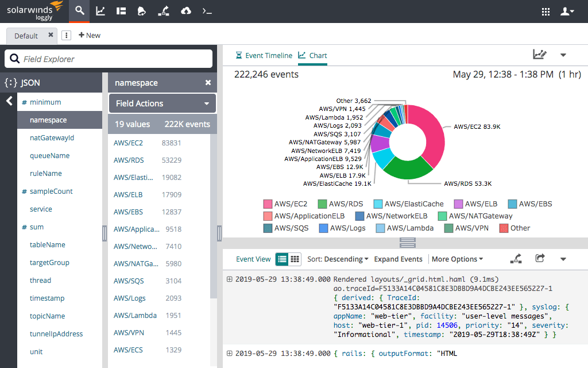Click the Search magnifier icon in top nav
The image size is (588, 368).
(80, 11)
